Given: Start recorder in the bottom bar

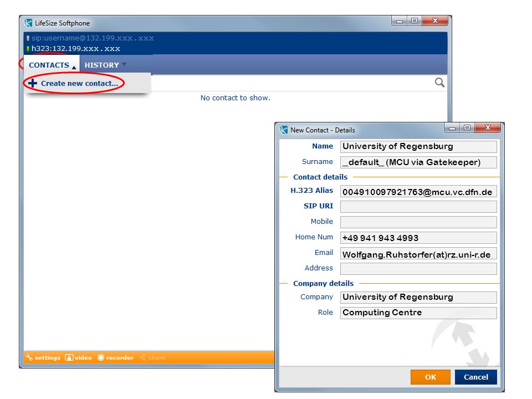Looking at the screenshot, I should (115, 357).
